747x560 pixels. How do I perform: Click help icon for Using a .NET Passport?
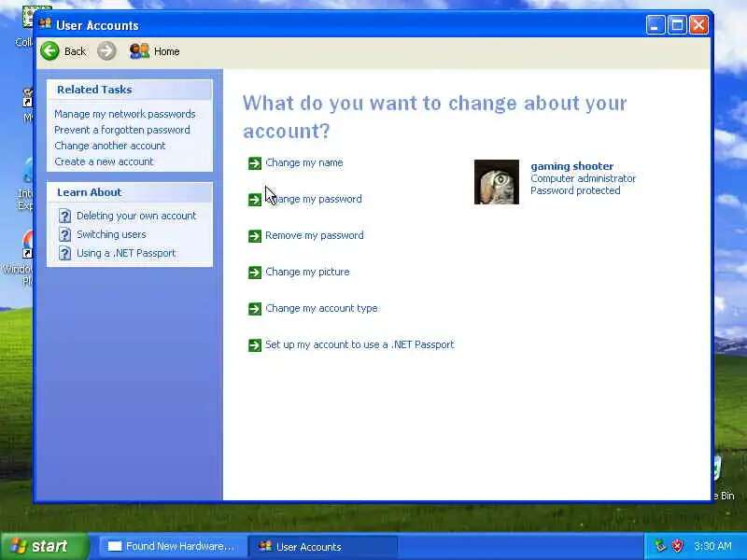click(64, 253)
